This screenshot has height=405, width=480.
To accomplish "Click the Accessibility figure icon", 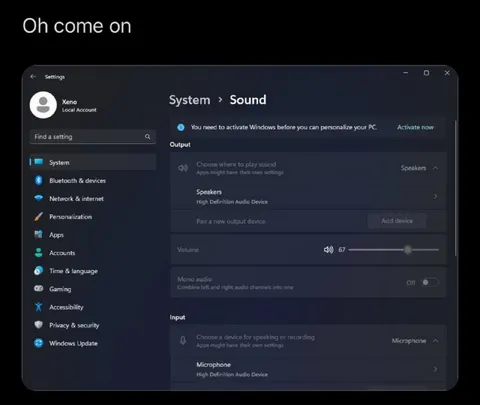I will (39, 307).
